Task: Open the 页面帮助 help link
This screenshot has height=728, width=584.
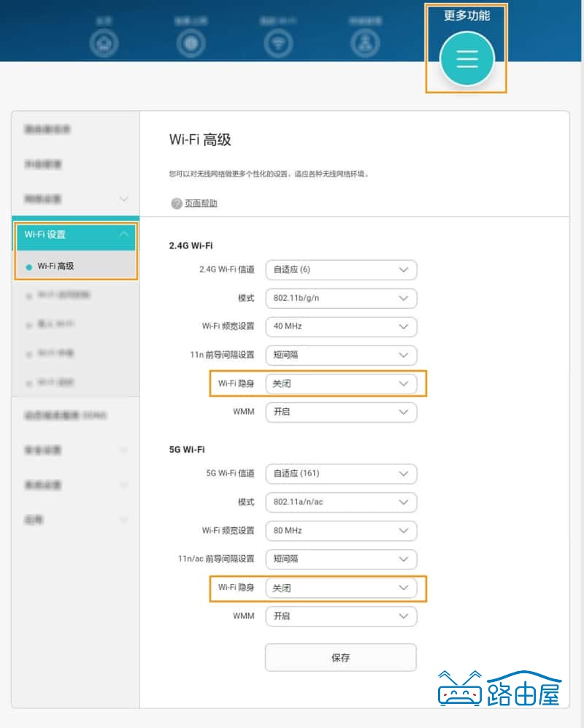Action: [201, 203]
